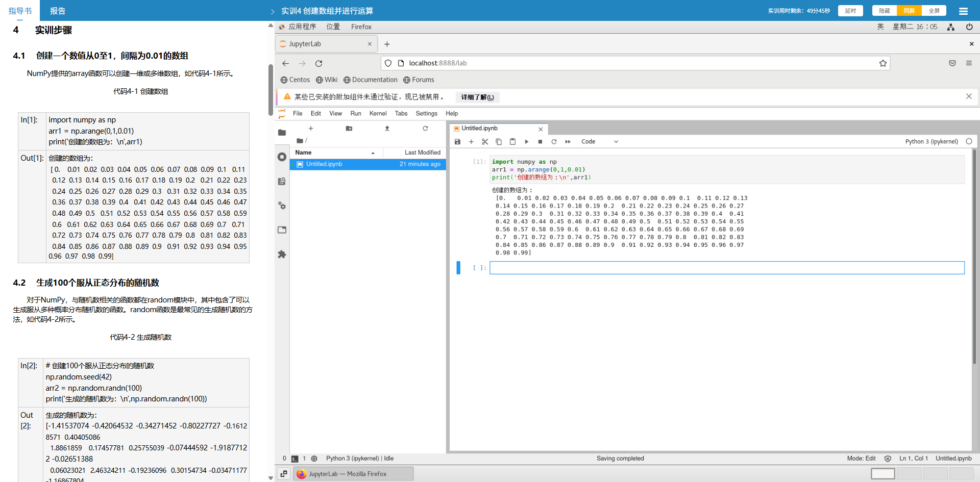Open the hamburger menu in the top bar
The width and height of the screenshot is (980, 482).
(963, 11)
